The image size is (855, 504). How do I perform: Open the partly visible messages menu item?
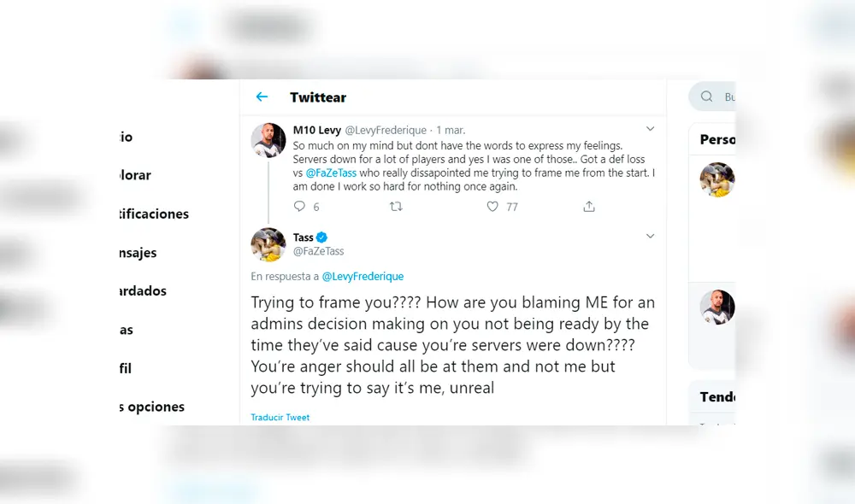click(x=138, y=253)
